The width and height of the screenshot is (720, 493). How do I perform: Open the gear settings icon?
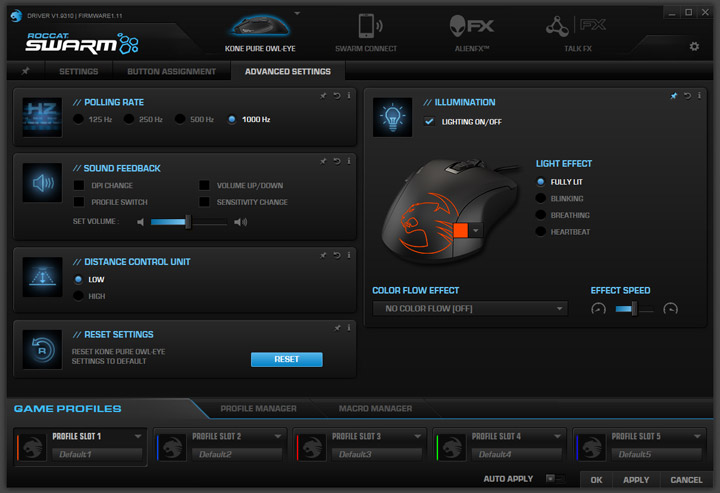pos(694,46)
